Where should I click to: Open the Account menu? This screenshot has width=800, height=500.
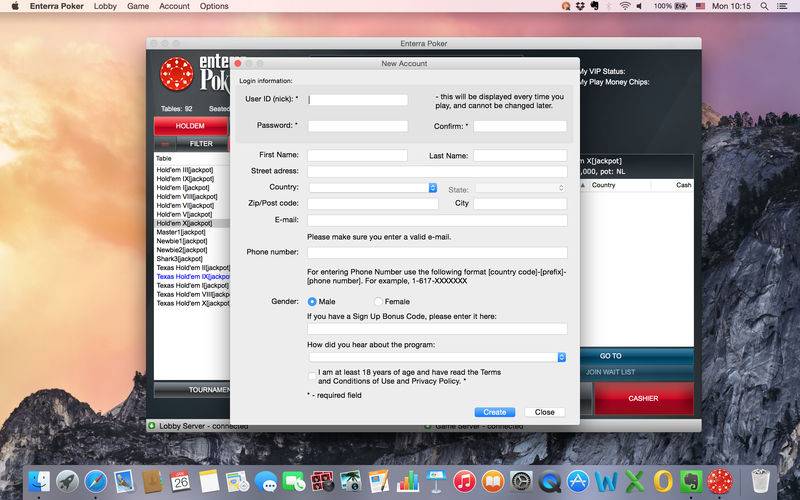[x=174, y=6]
